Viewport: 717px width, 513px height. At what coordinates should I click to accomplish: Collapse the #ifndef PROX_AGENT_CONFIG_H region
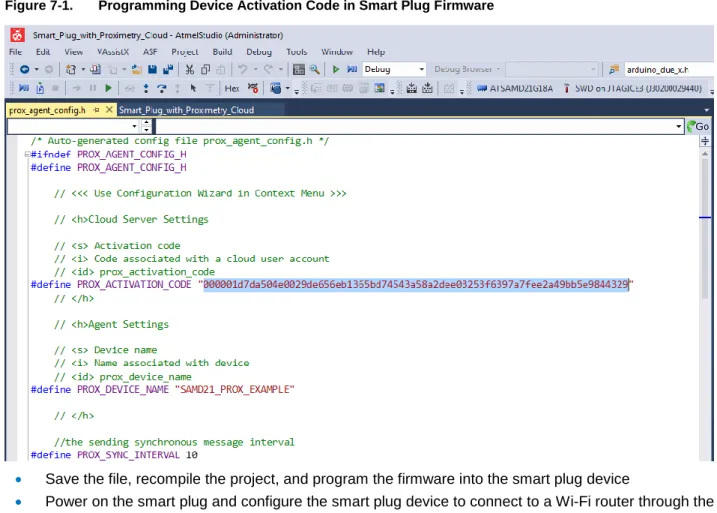point(27,155)
